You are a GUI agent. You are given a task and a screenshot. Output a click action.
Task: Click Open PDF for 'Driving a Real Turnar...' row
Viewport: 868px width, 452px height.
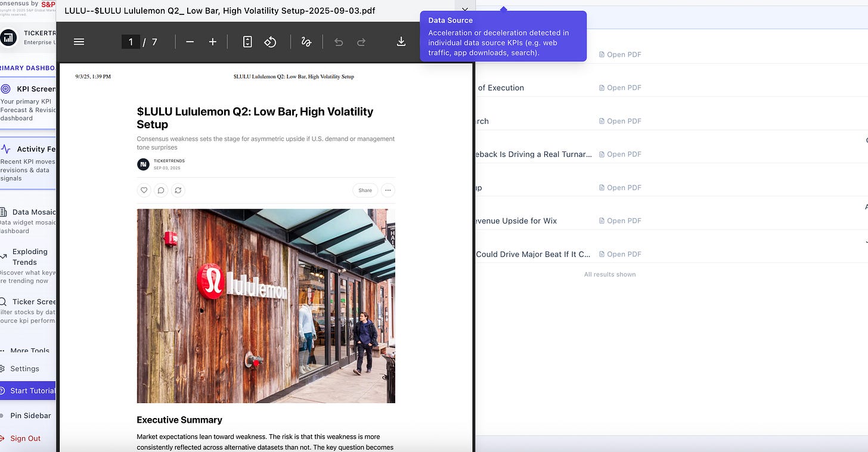(620, 154)
